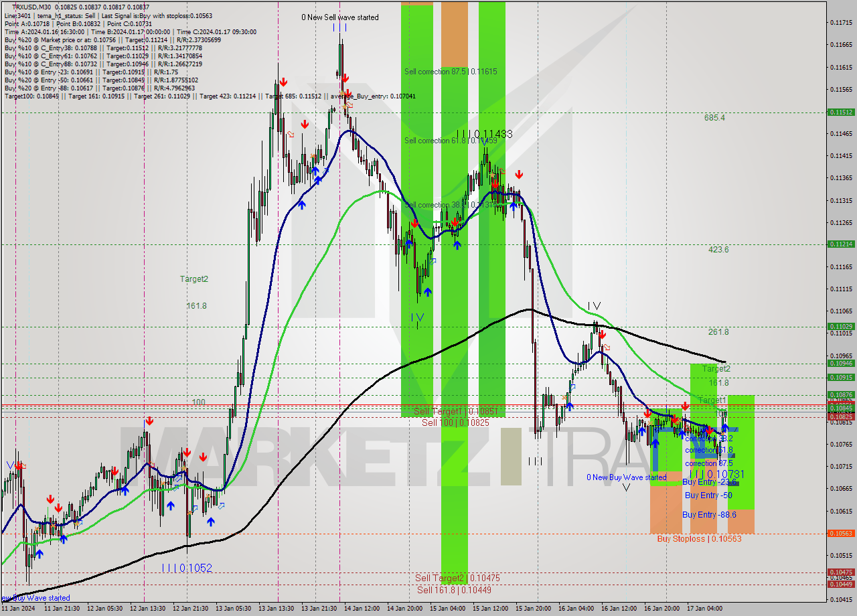The image size is (857, 616).
Task: Select the 'Buy %10 @ Entry -23: 0.10691' line
Action: coord(91,72)
